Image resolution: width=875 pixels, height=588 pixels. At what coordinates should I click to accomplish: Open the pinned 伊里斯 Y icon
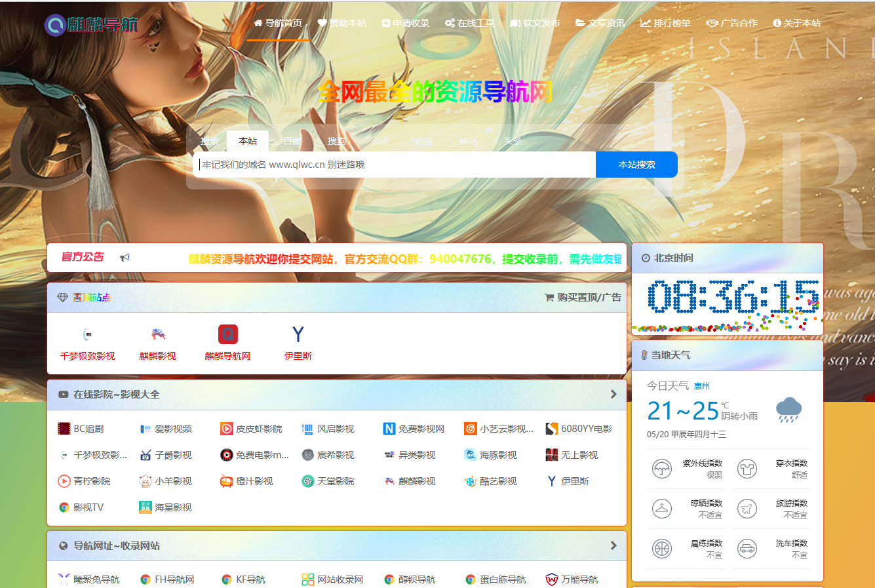pyautogui.click(x=298, y=334)
